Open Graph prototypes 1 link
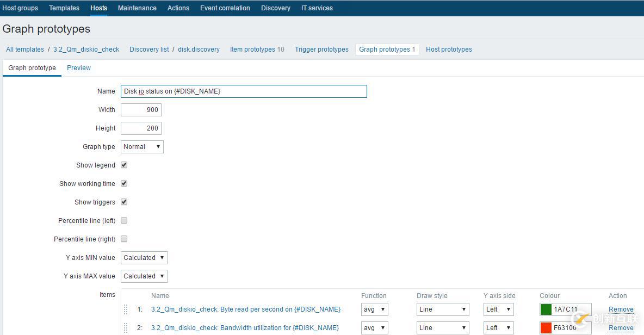 [x=387, y=49]
